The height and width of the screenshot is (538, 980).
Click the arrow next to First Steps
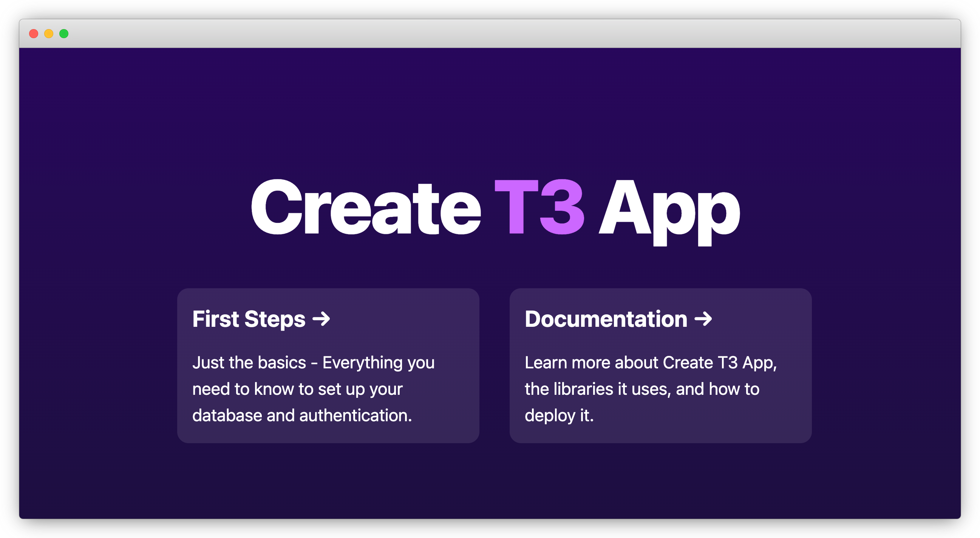point(321,319)
